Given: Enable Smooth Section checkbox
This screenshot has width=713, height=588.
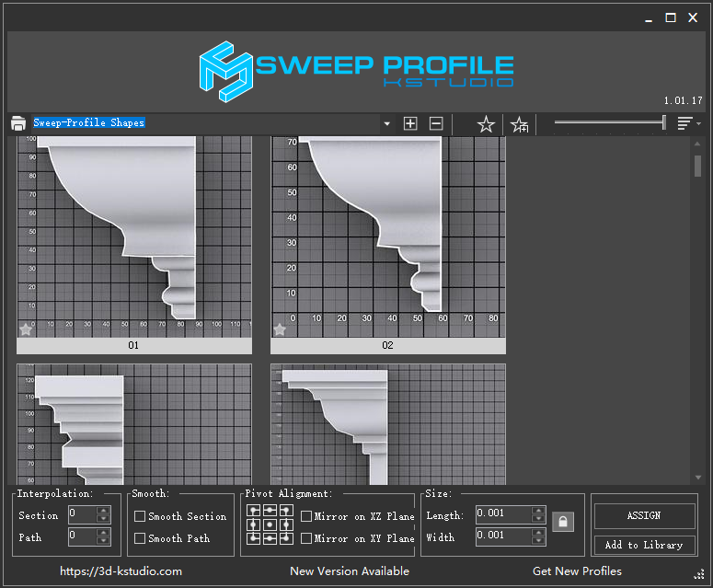Looking at the screenshot, I should 140,516.
